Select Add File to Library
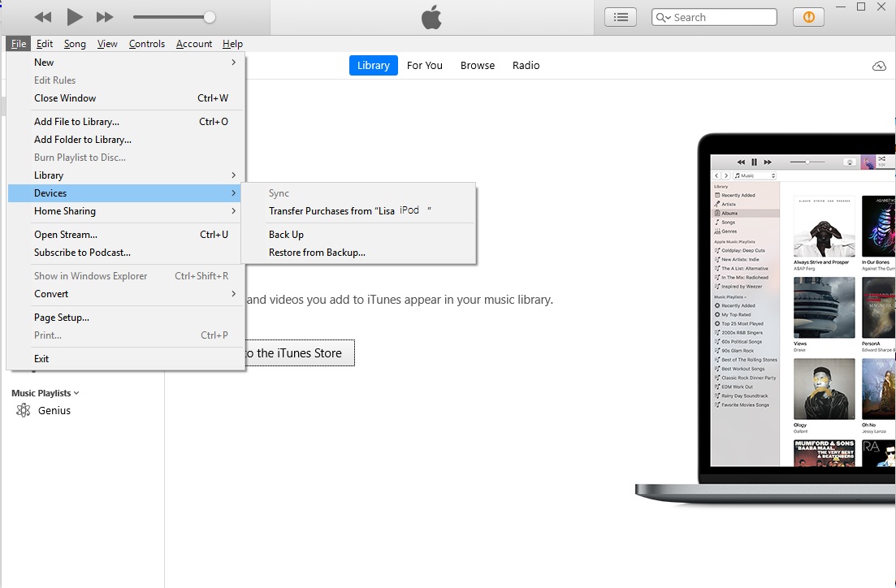 pos(126,121)
